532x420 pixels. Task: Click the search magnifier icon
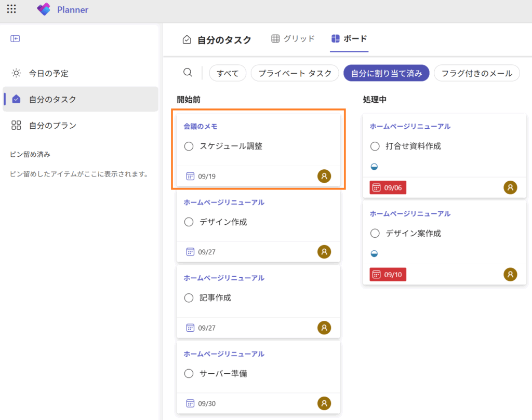(188, 73)
